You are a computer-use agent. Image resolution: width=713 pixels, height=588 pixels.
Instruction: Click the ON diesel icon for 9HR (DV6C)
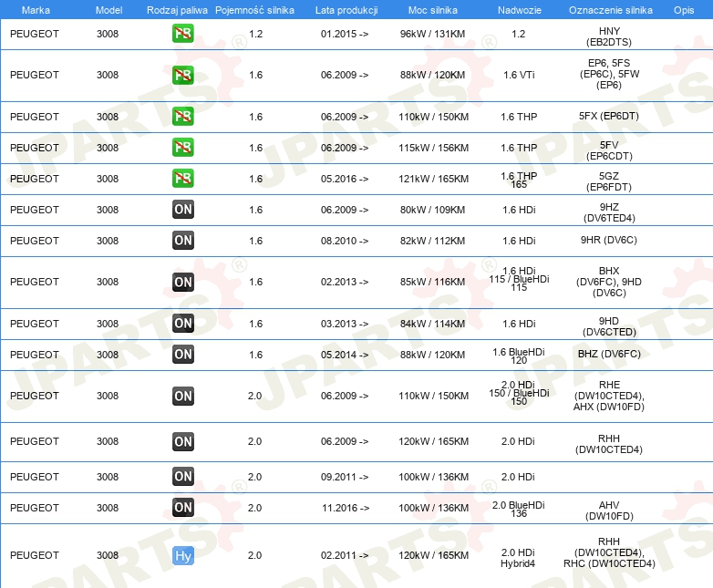[x=182, y=240]
